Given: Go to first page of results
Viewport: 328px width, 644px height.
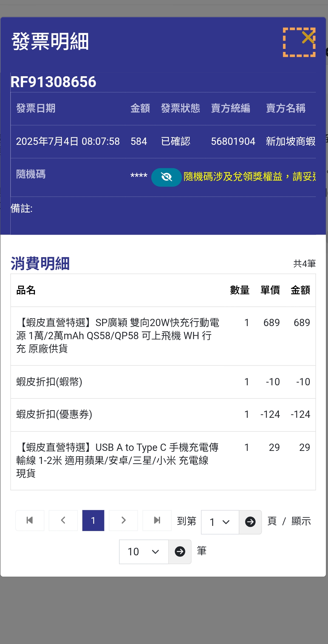Looking at the screenshot, I should coord(30,520).
